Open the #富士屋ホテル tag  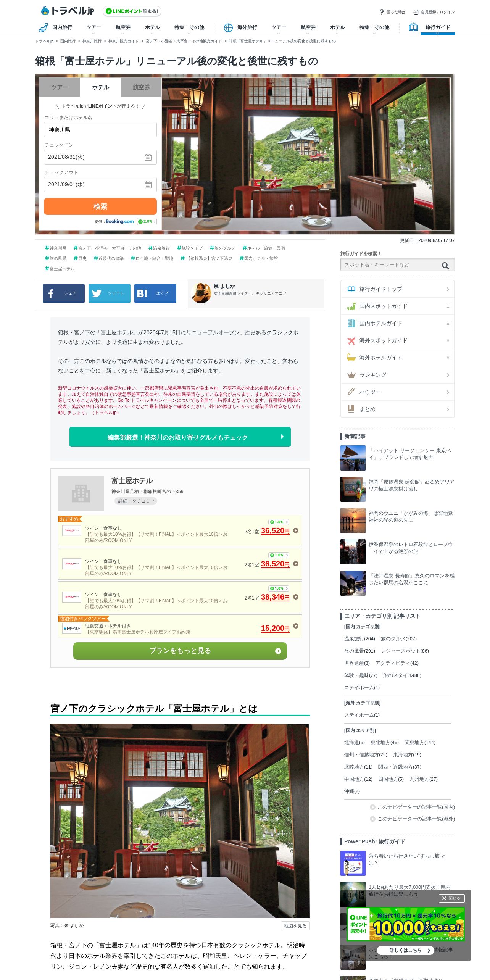coord(60,269)
